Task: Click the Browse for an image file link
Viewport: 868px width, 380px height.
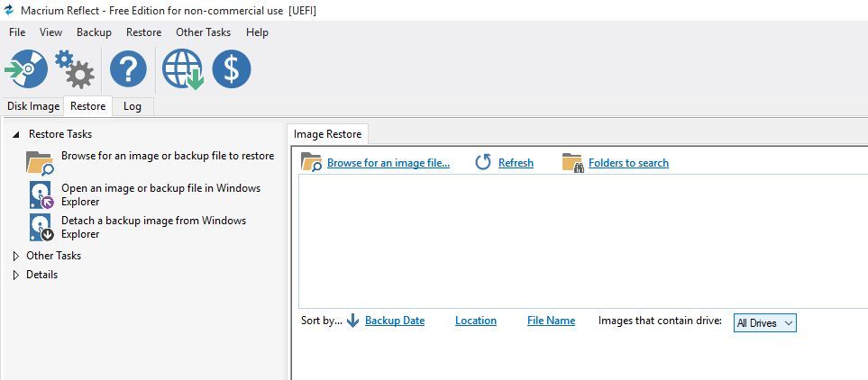Action: coord(388,163)
